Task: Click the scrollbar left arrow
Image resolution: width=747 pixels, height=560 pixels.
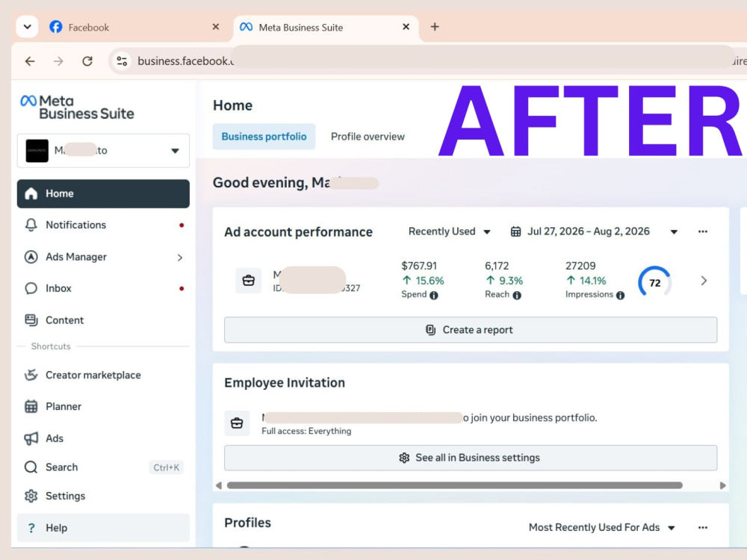Action: [219, 485]
